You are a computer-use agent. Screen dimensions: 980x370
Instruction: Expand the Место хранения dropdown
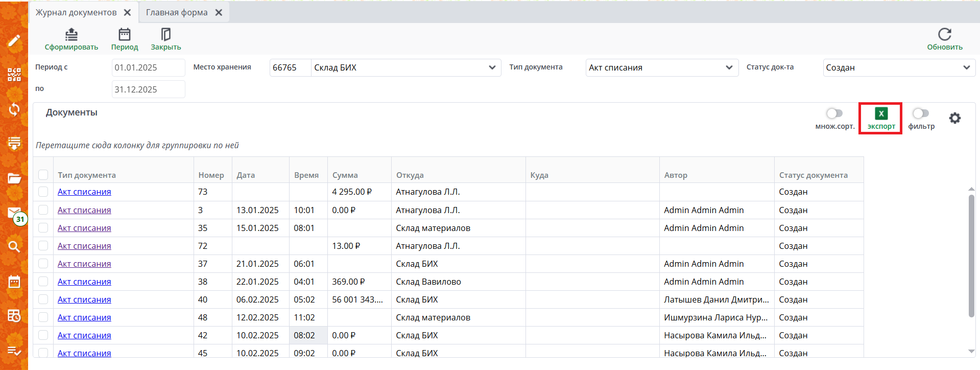tap(491, 67)
